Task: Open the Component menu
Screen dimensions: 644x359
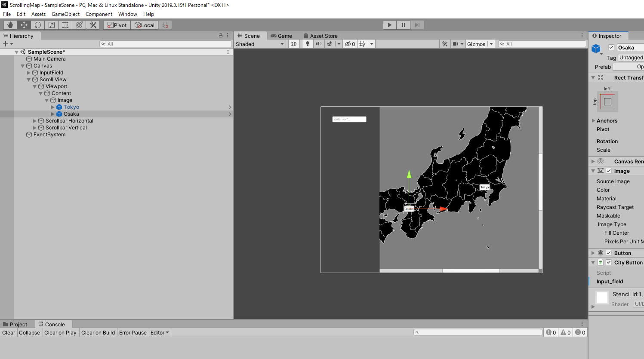Action: (x=99, y=14)
